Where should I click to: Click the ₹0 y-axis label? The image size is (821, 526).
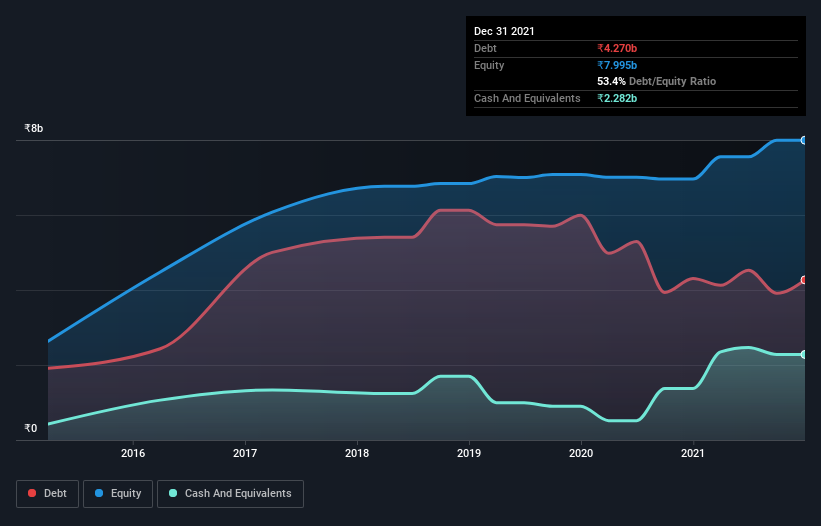point(31,428)
